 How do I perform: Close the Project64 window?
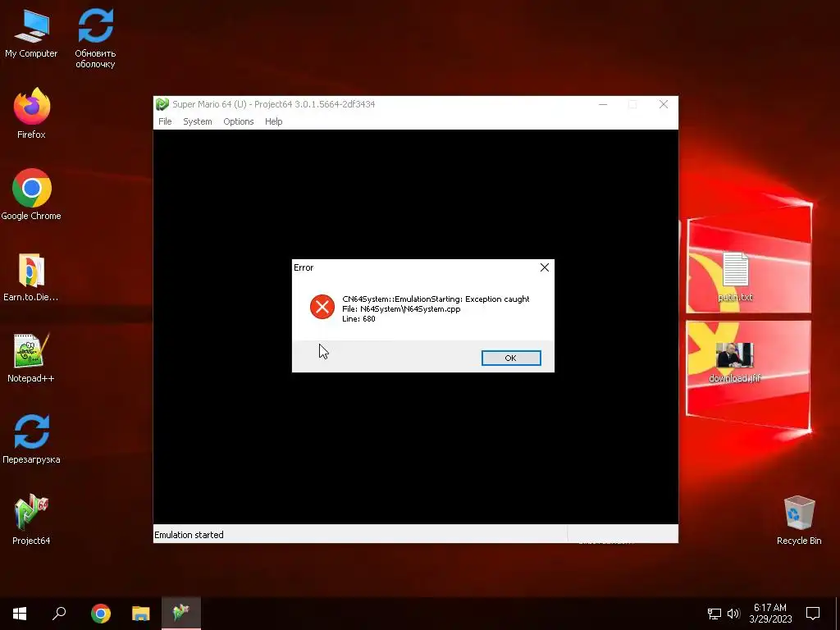663,104
